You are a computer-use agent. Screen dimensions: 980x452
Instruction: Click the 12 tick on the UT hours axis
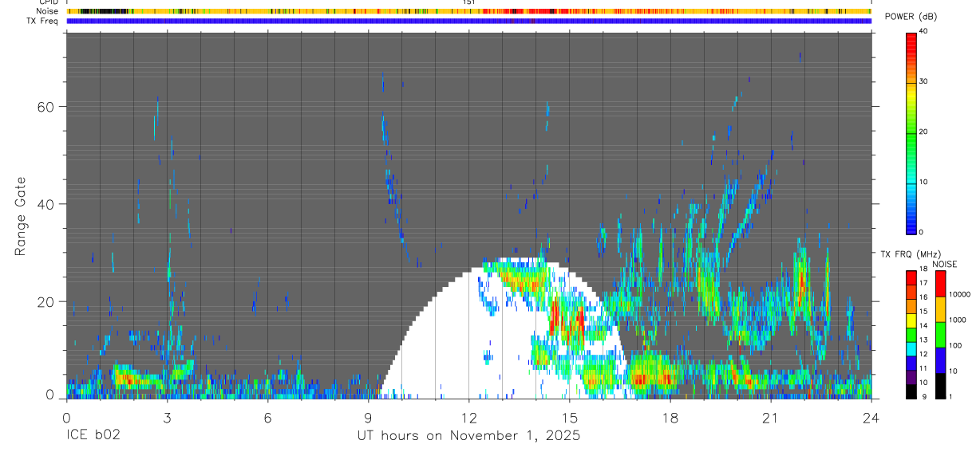(x=469, y=417)
